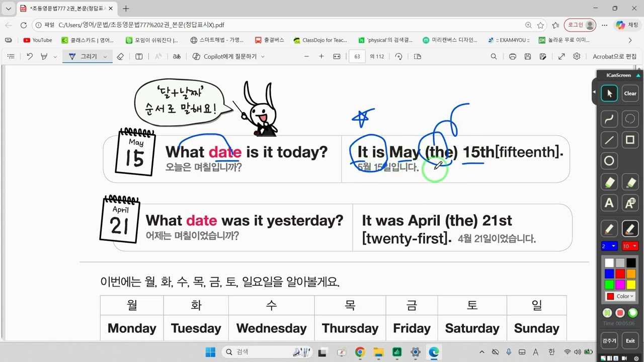The width and height of the screenshot is (644, 362).
Task: Click the rotate page icon in PDF toolbar
Action: tap(399, 57)
